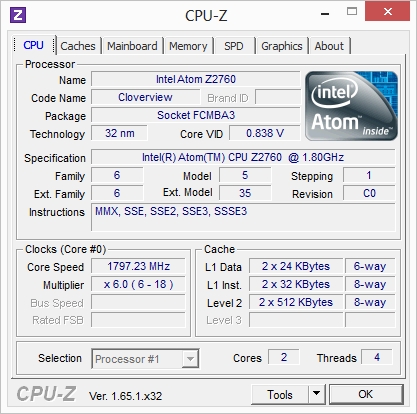417x414 pixels.
Task: Click the Tools button
Action: pos(280,394)
